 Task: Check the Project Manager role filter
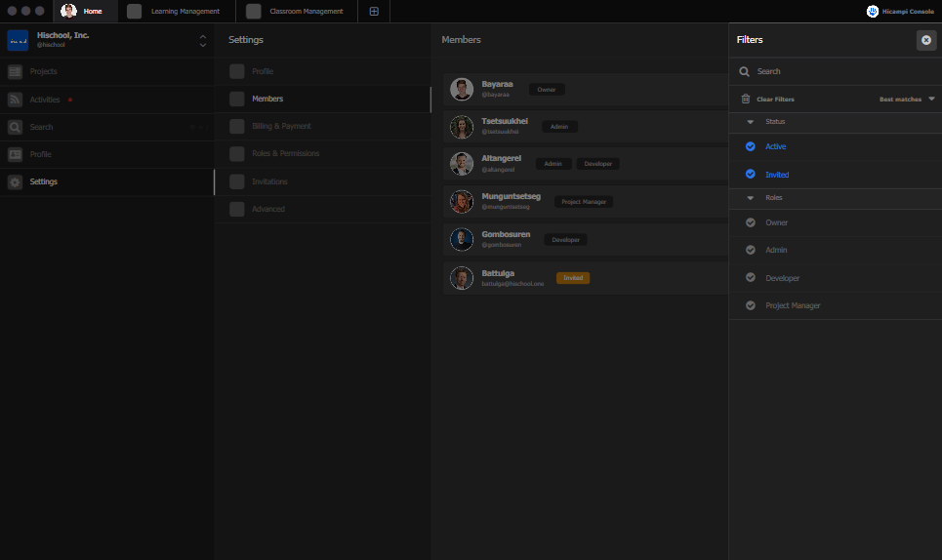click(750, 305)
